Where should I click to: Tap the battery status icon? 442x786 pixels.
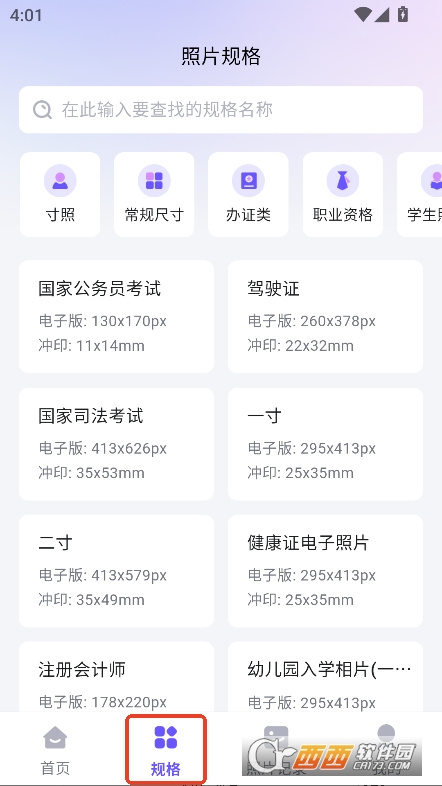403,14
